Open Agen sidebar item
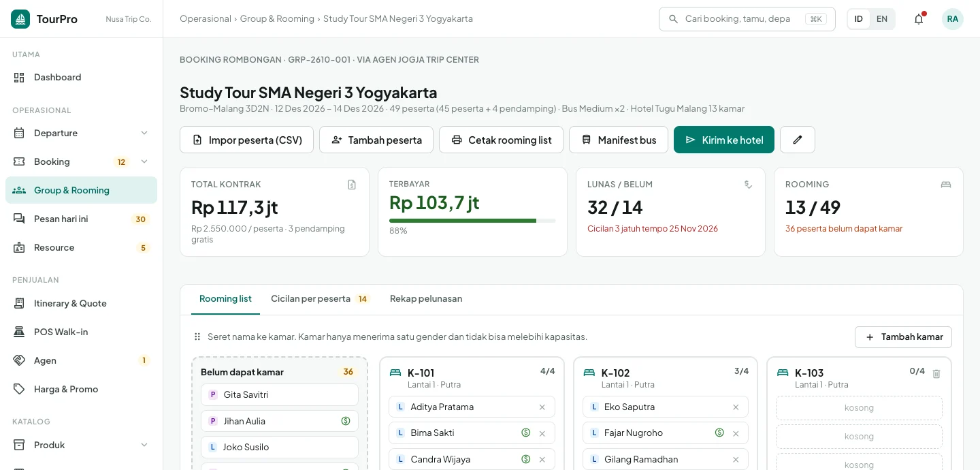This screenshot has height=470, width=980. coord(81,360)
